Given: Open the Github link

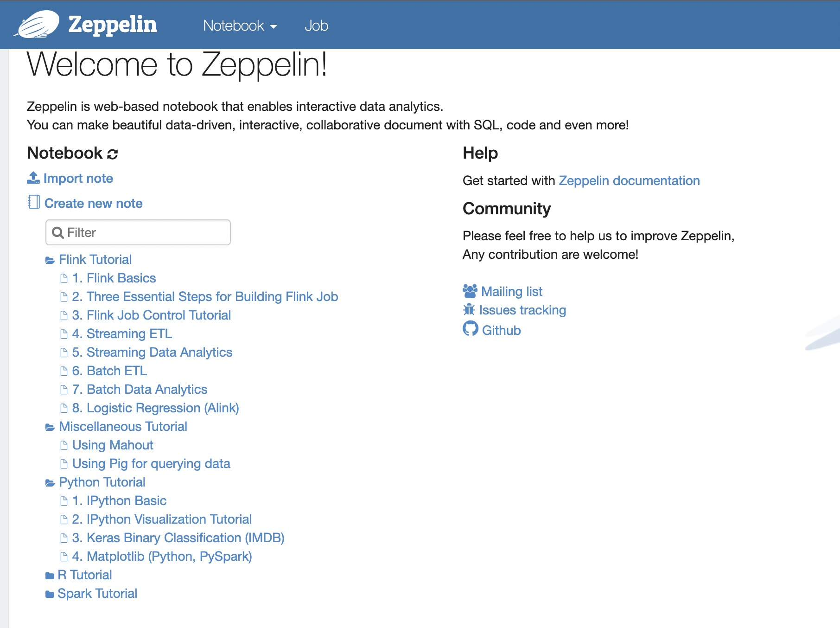Looking at the screenshot, I should click(501, 330).
